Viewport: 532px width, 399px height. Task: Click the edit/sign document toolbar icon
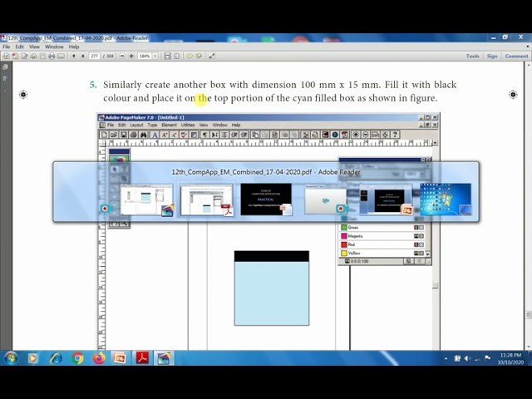pyautogui.click(x=24, y=56)
